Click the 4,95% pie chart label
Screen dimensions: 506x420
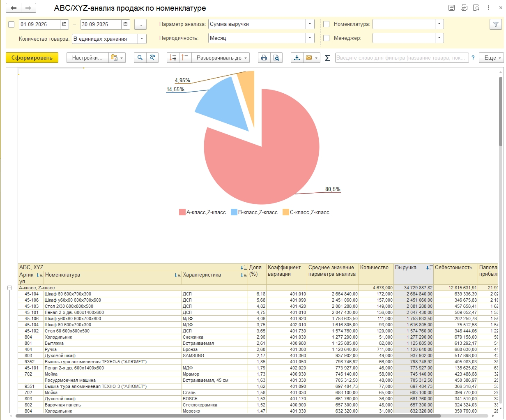pyautogui.click(x=182, y=81)
